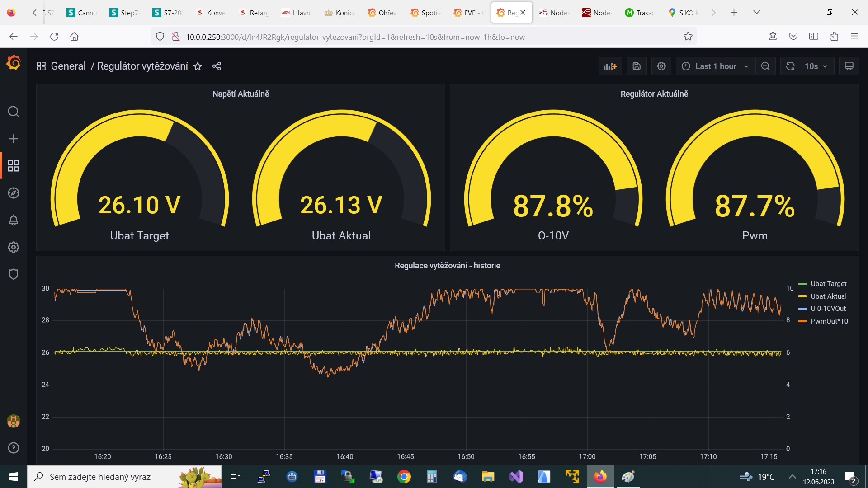Open Grafana search in sidebar
This screenshot has height=488, width=868.
[x=14, y=112]
